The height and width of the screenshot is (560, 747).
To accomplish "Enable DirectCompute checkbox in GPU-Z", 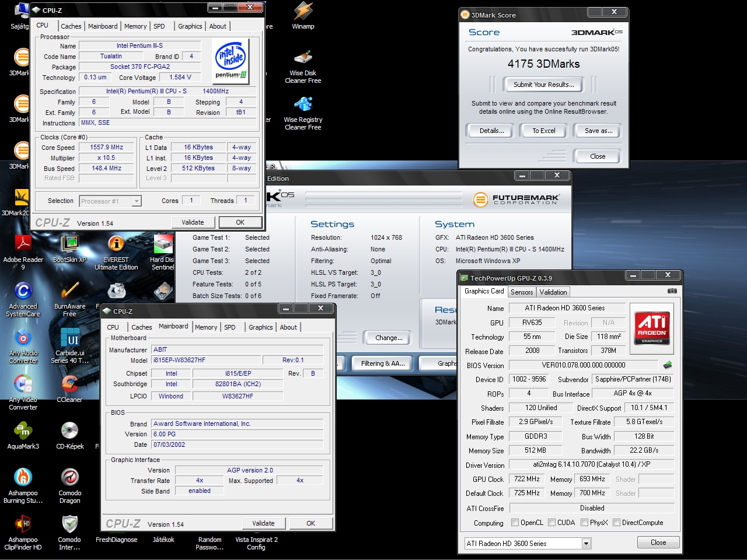I will [x=616, y=523].
